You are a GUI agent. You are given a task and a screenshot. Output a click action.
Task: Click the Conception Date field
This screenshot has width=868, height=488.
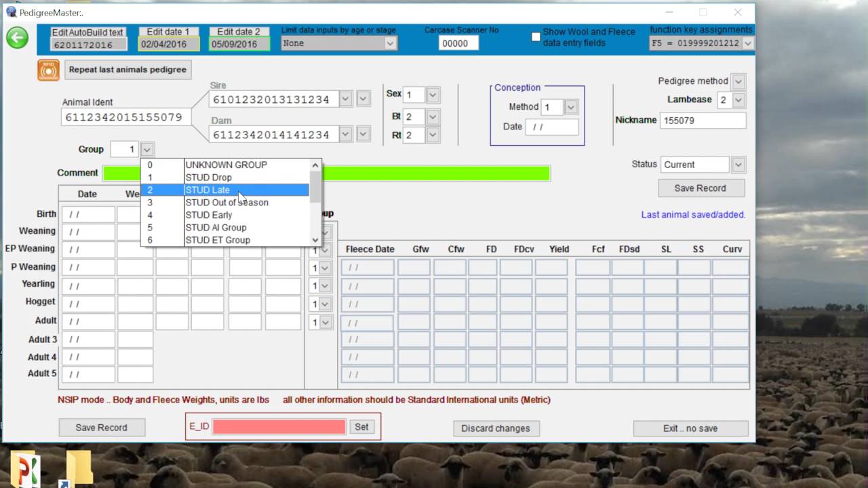pos(552,127)
